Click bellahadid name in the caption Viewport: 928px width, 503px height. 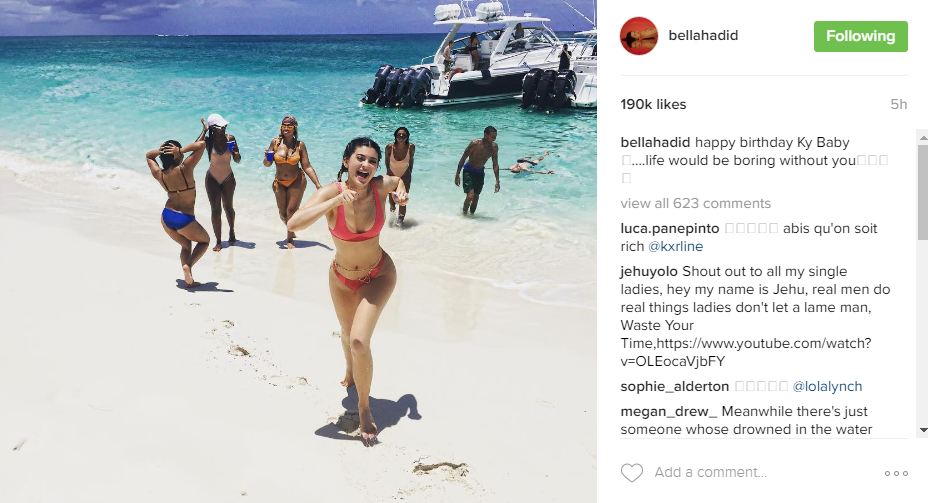[x=655, y=143]
